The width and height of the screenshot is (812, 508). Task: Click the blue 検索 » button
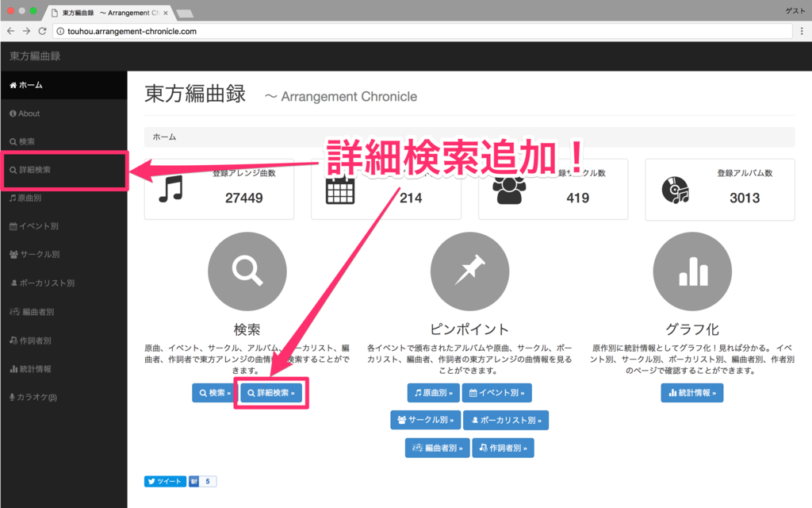pos(214,393)
